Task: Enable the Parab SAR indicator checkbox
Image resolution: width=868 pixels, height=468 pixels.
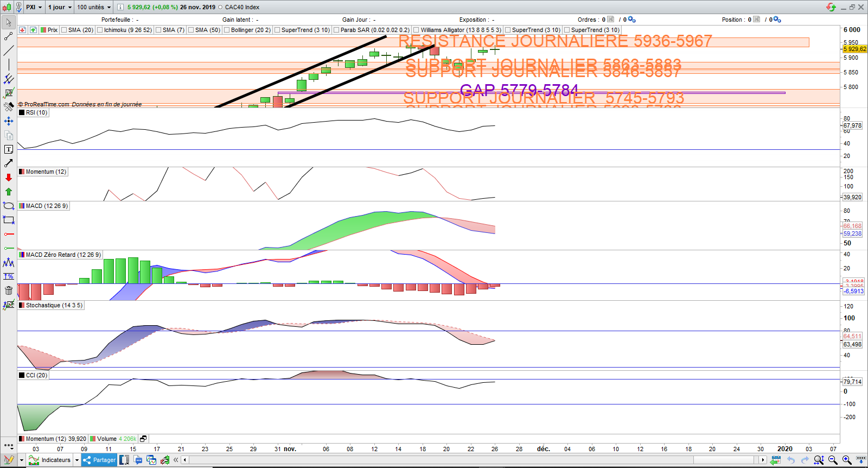Action: [x=336, y=30]
